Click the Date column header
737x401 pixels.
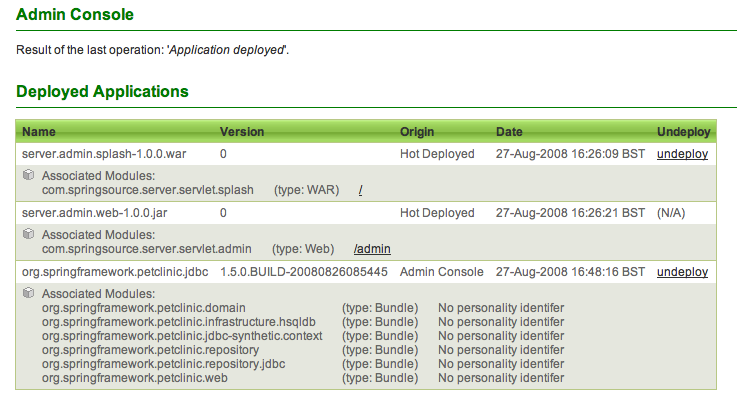(x=509, y=132)
